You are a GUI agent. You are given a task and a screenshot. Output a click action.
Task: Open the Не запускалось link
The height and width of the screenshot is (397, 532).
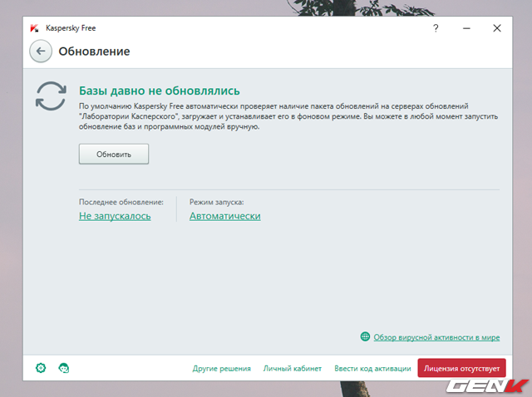[x=115, y=216]
